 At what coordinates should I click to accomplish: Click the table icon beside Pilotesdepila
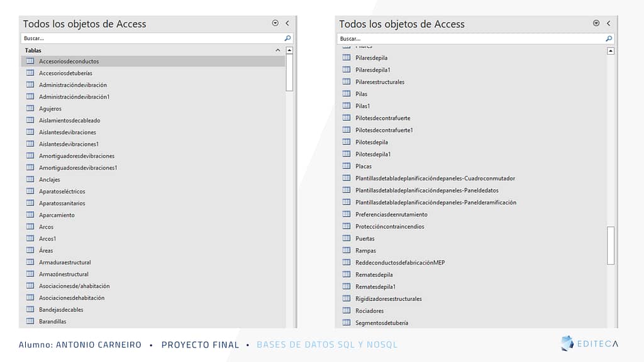(347, 142)
